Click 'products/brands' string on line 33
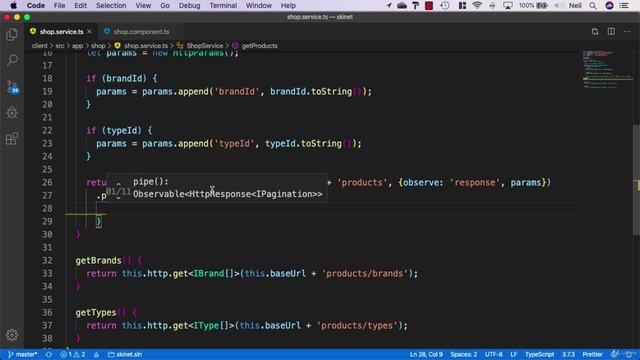 pos(365,273)
